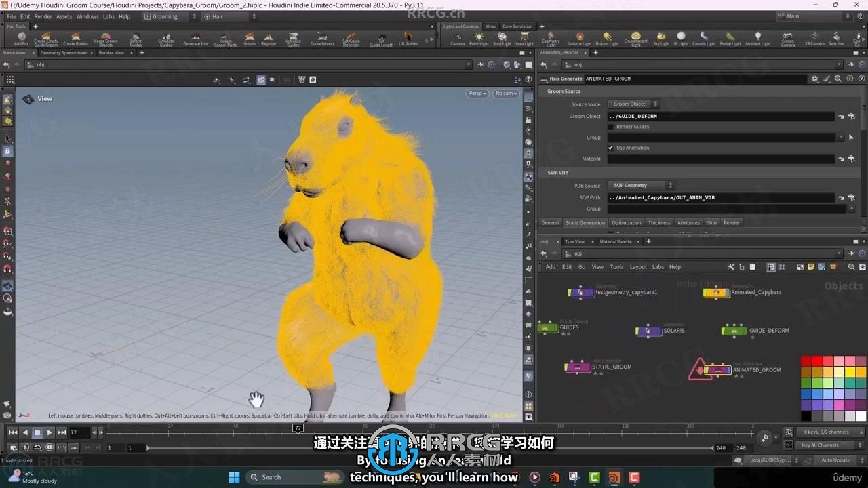Click the parameter search magnifier icon

pyautogui.click(x=838, y=79)
